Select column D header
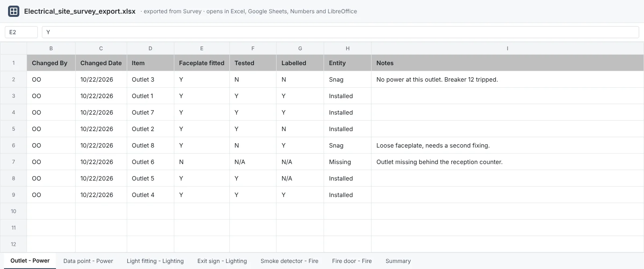Viewport: 644px width, 269px height. coord(151,48)
